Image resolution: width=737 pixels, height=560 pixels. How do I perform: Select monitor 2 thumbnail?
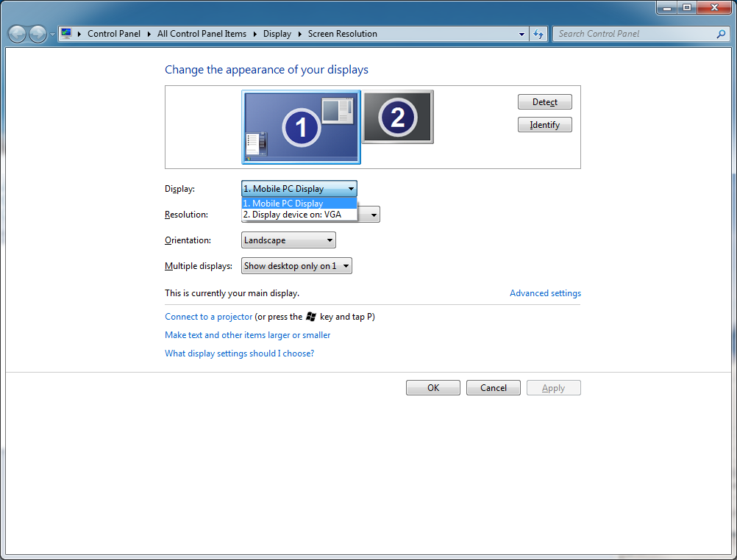[398, 117]
